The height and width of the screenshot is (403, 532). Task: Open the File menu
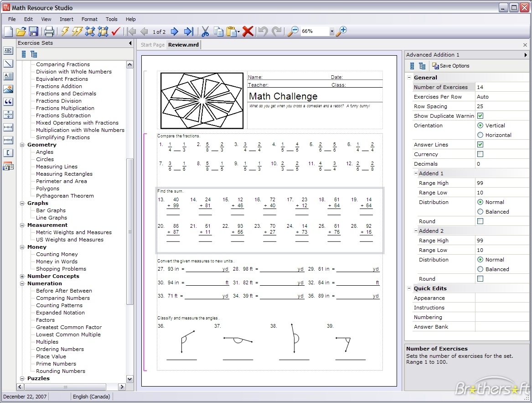click(12, 19)
